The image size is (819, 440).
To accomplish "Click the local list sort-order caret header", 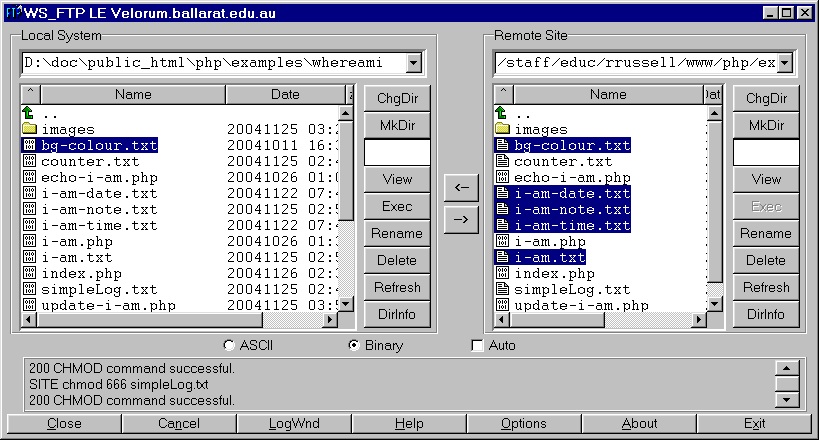I will click(x=30, y=94).
